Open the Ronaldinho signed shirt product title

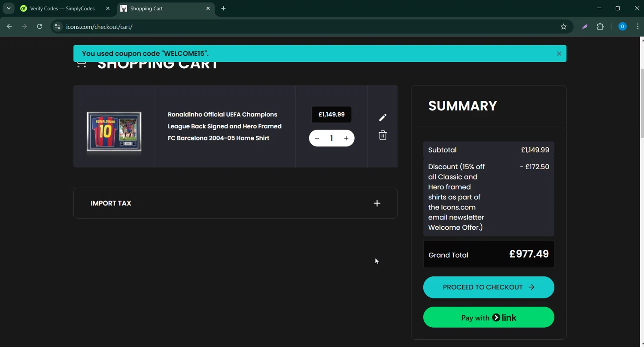coord(225,126)
